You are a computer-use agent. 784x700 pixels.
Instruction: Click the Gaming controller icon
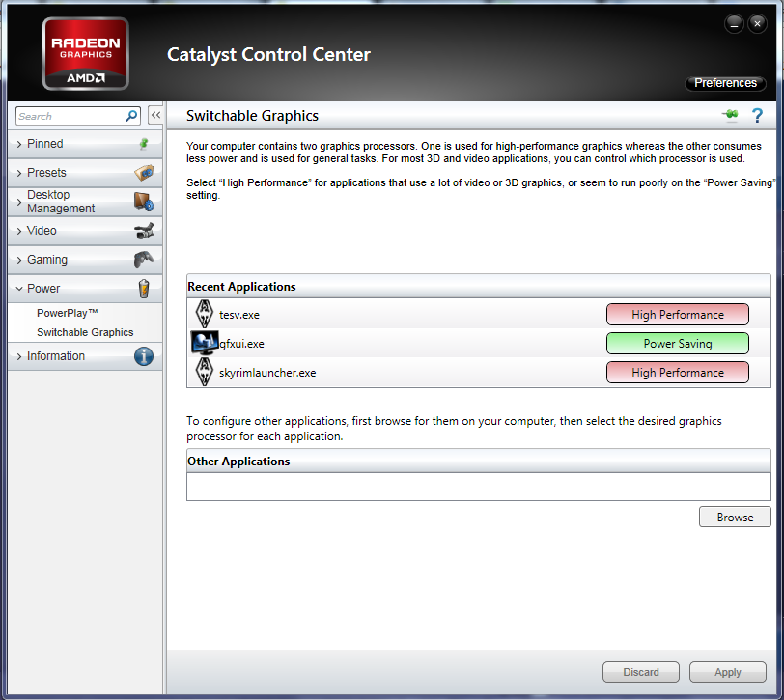(x=144, y=260)
